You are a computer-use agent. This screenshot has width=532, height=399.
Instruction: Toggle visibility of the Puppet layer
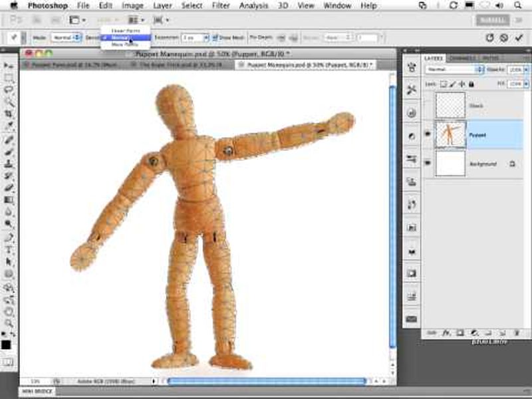click(x=427, y=132)
